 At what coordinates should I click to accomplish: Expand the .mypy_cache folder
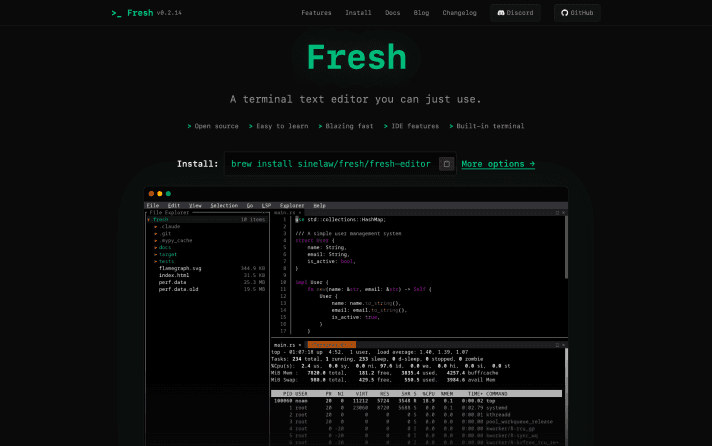(x=156, y=240)
